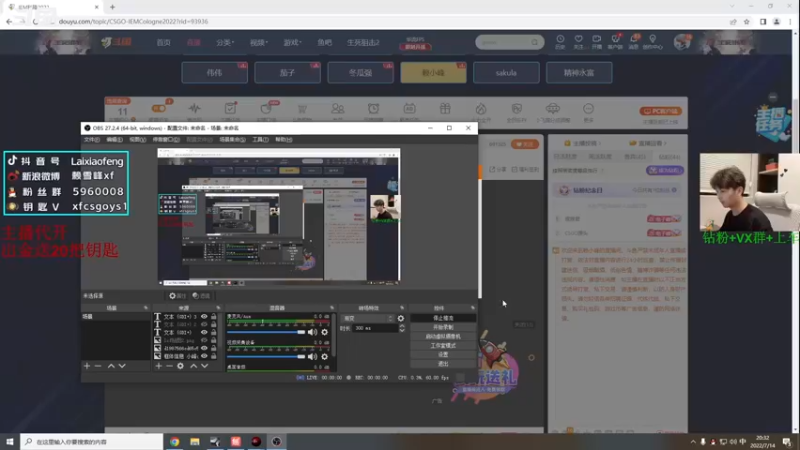This screenshot has width=800, height=450.
Task: Toggle lock on bottom source row
Action: pyautogui.click(x=214, y=356)
